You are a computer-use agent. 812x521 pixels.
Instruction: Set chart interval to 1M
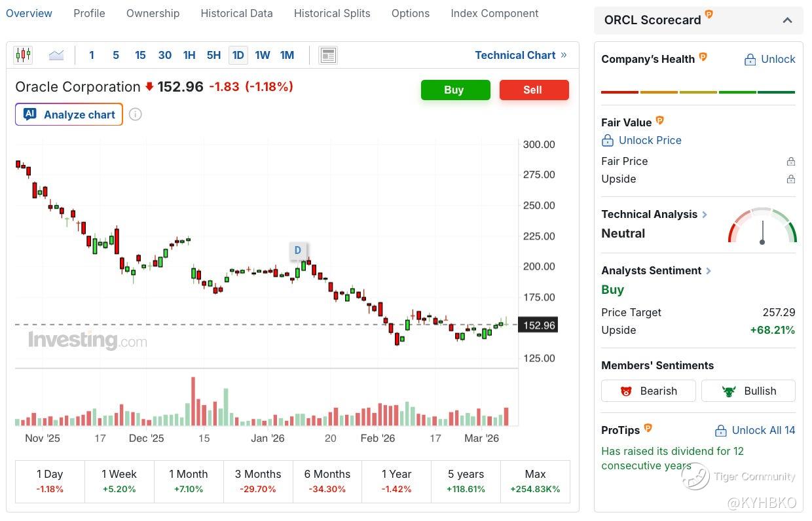287,55
